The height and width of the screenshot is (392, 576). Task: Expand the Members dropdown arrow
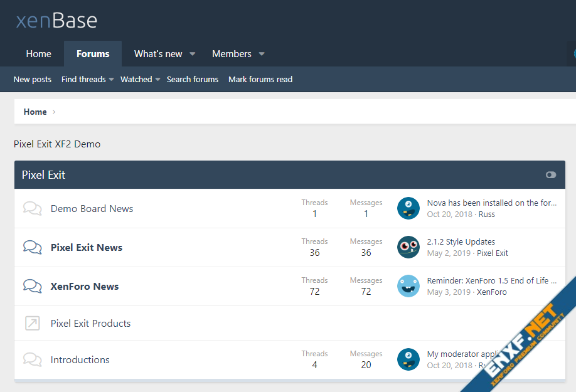(262, 54)
